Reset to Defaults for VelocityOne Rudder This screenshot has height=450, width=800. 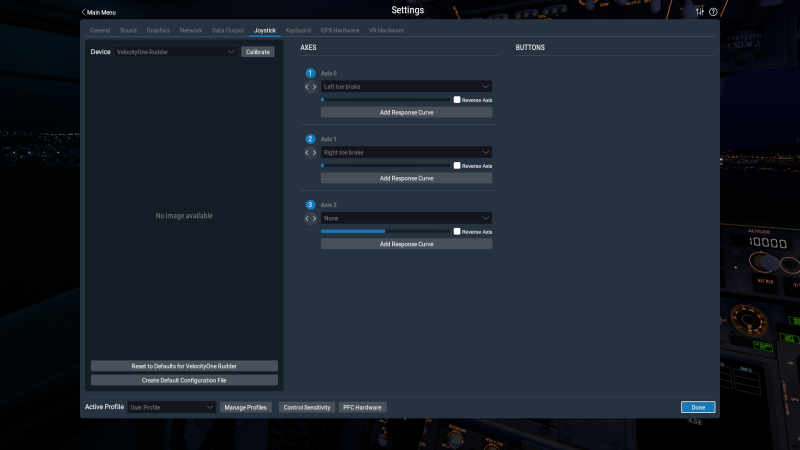tap(184, 366)
